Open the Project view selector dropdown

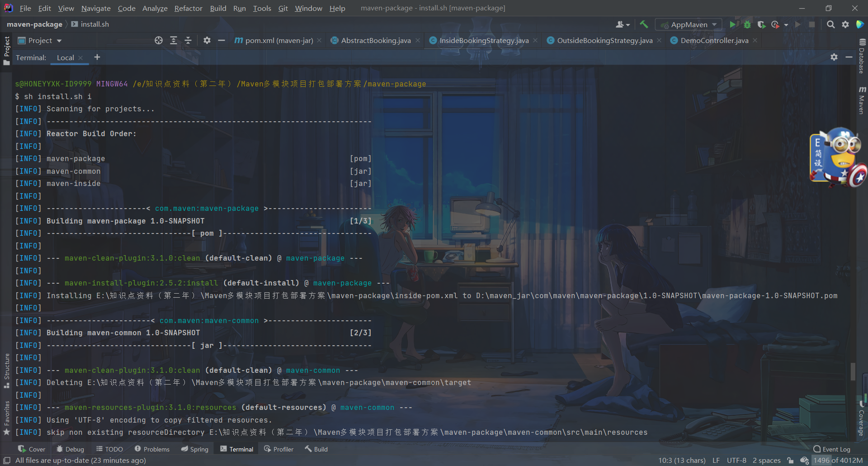[39, 40]
